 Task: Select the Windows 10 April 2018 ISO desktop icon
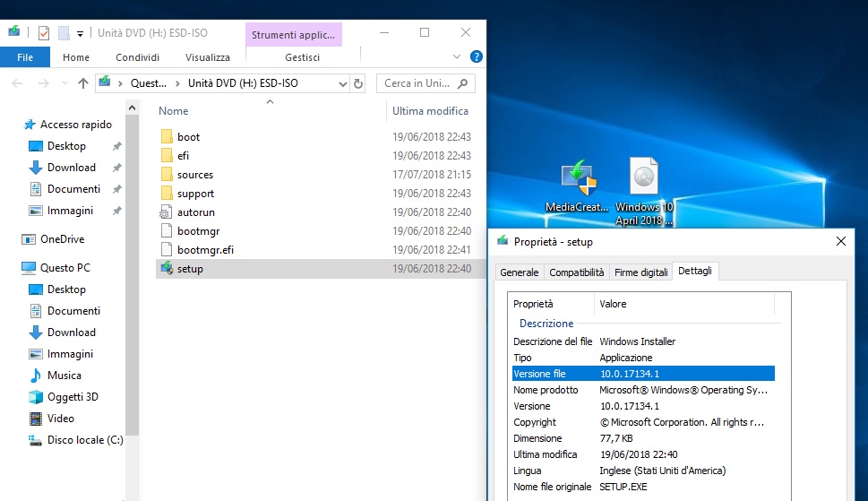point(644,191)
